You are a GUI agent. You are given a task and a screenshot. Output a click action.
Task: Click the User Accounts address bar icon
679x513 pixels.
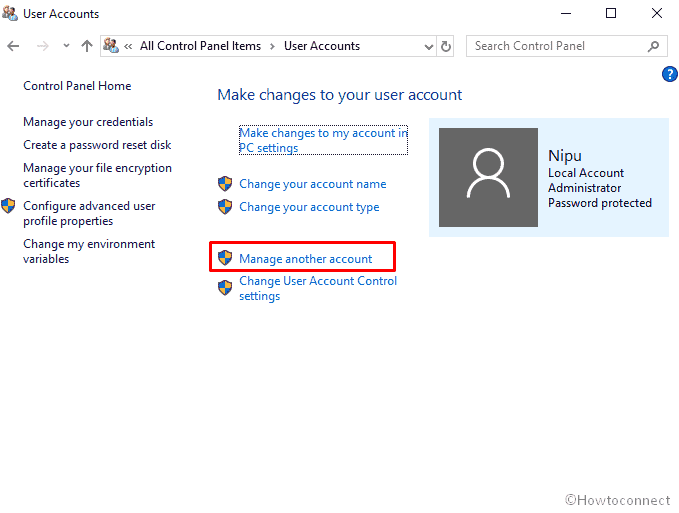pos(111,45)
